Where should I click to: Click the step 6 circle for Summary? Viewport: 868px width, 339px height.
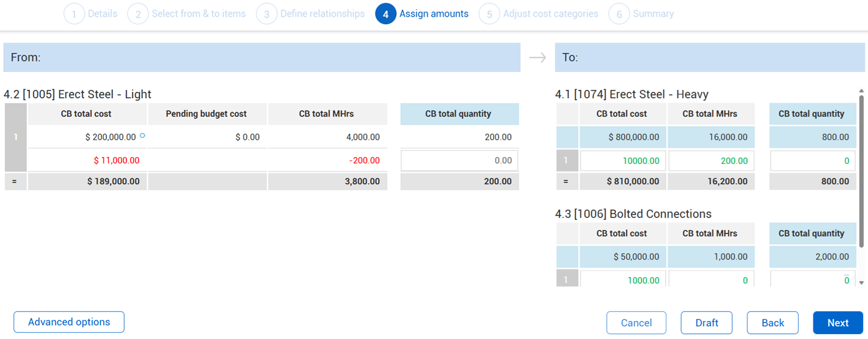[619, 14]
